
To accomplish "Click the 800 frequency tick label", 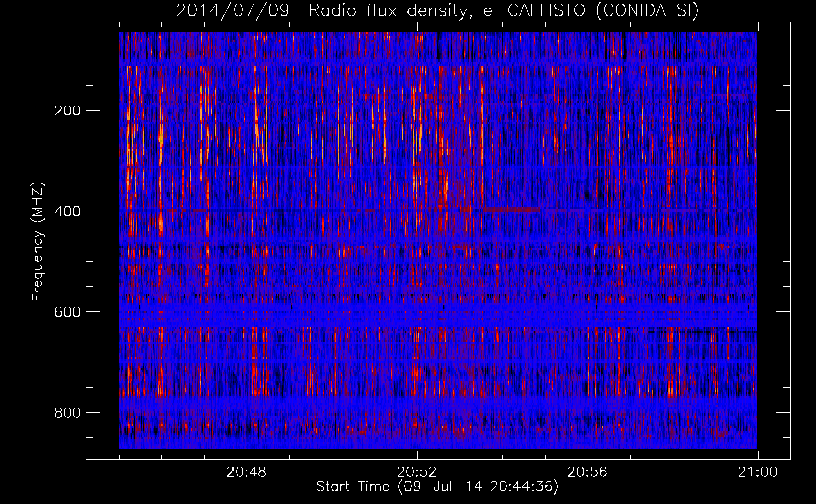I will click(68, 413).
